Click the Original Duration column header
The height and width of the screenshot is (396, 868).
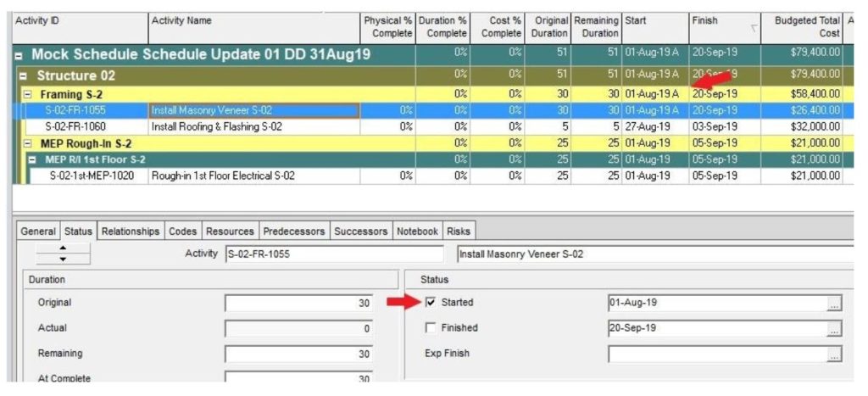[548, 28]
